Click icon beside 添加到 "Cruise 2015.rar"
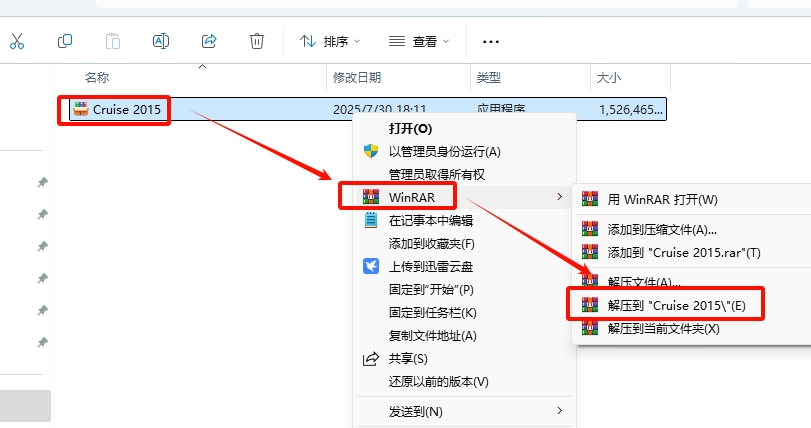Screen dimensions: 811x428 (590, 252)
